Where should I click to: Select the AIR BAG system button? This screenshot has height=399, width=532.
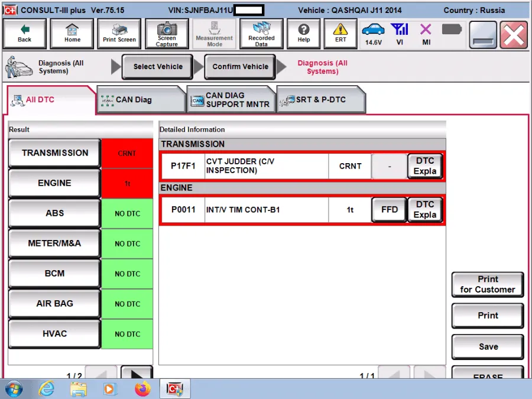[54, 304]
